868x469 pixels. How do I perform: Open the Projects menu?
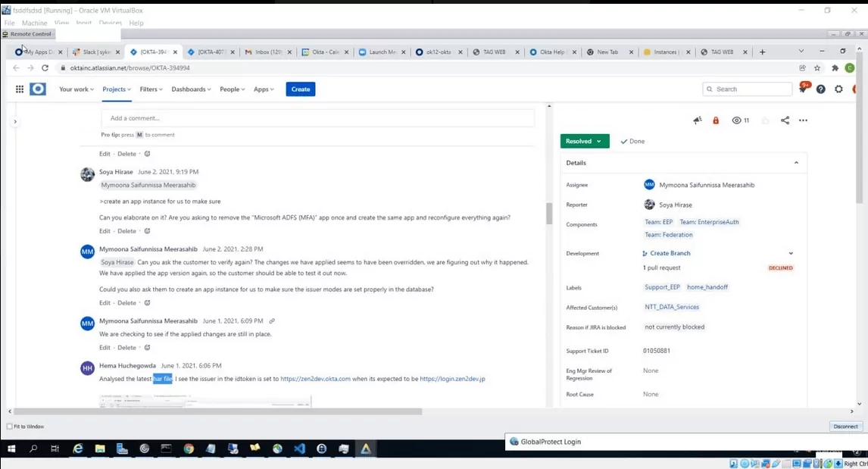point(116,89)
